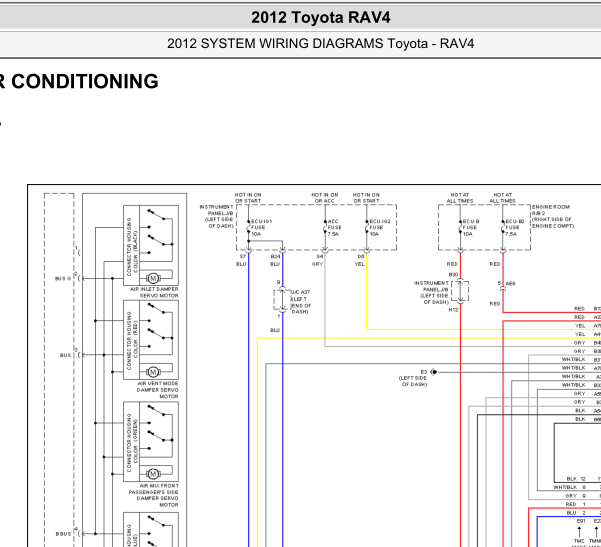Click the 'HOT IN ON OR ACC' label
The image size is (601, 547).
(x=325, y=198)
